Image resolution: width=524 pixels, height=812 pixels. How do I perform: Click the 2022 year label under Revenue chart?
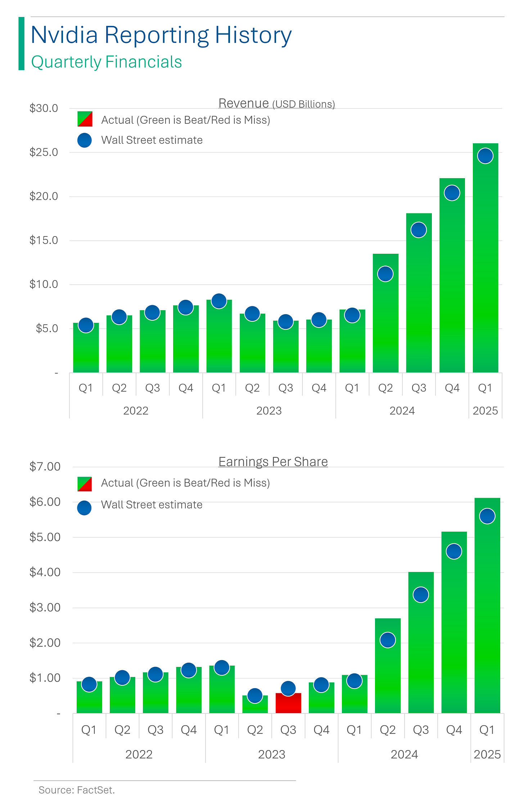[136, 411]
